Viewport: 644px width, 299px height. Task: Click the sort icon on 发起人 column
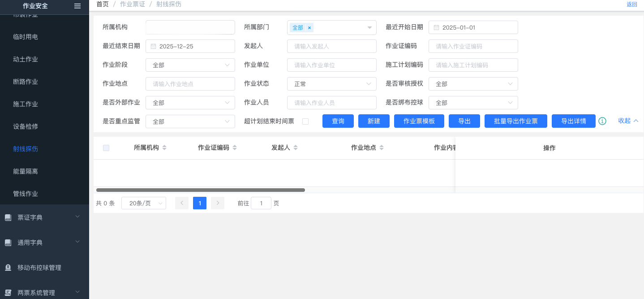pos(296,148)
